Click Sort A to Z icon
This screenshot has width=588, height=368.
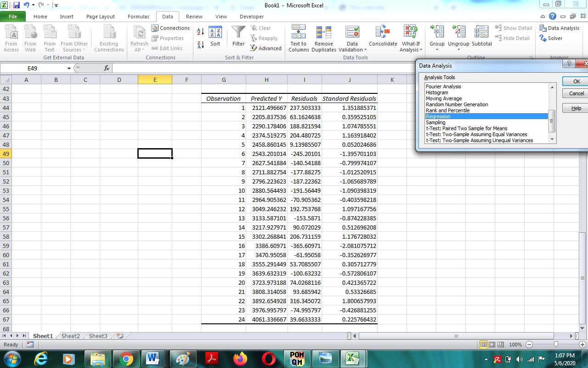click(x=200, y=31)
